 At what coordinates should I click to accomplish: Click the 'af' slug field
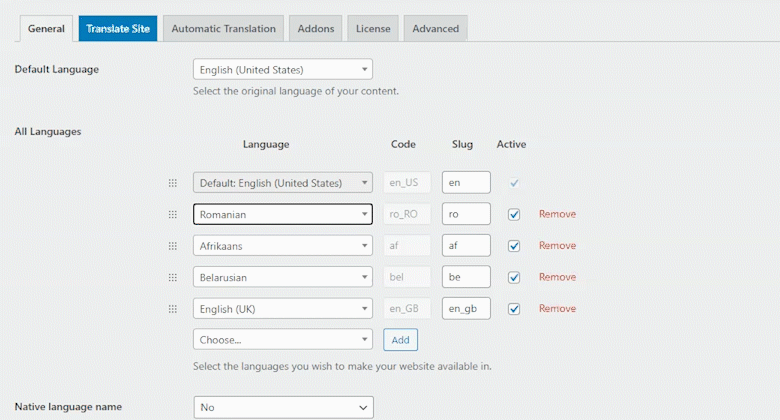[466, 245]
